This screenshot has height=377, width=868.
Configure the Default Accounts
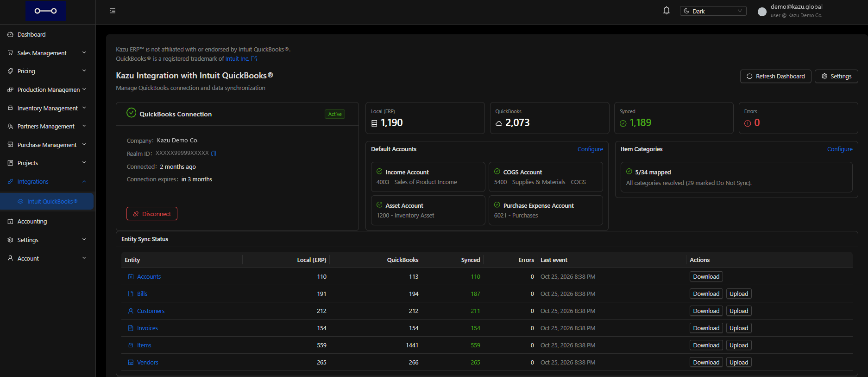coord(590,149)
